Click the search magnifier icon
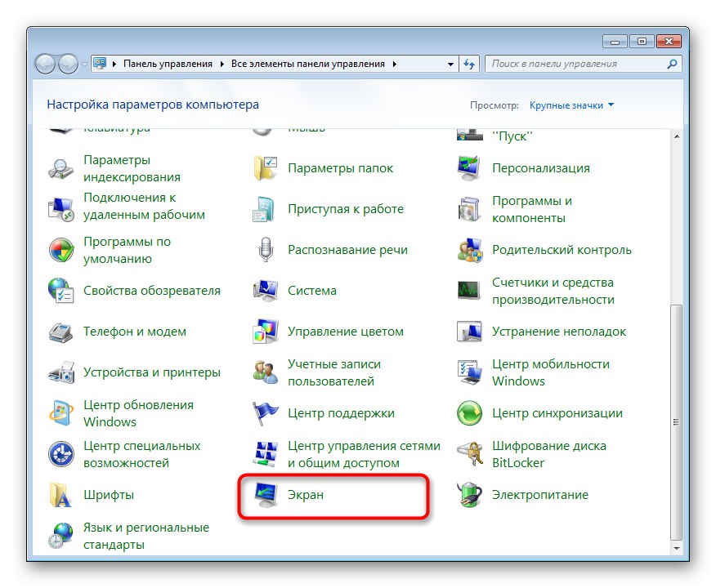 pyautogui.click(x=672, y=64)
